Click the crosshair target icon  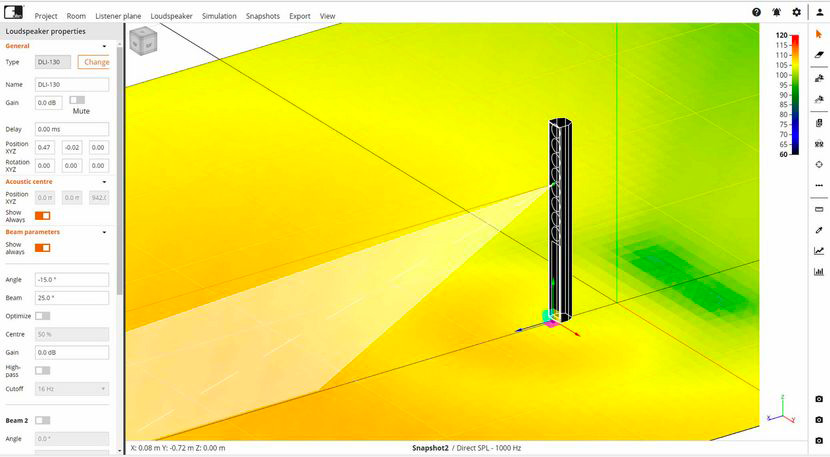(x=819, y=164)
